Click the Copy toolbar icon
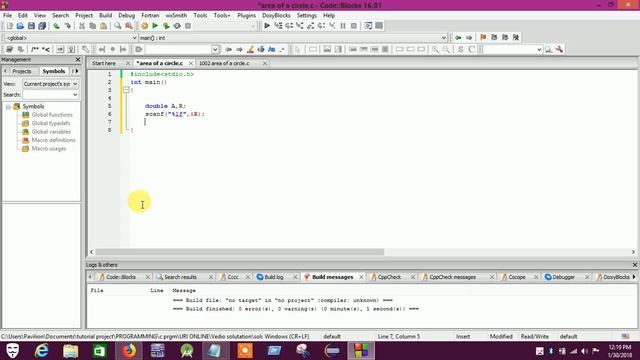 point(93,26)
